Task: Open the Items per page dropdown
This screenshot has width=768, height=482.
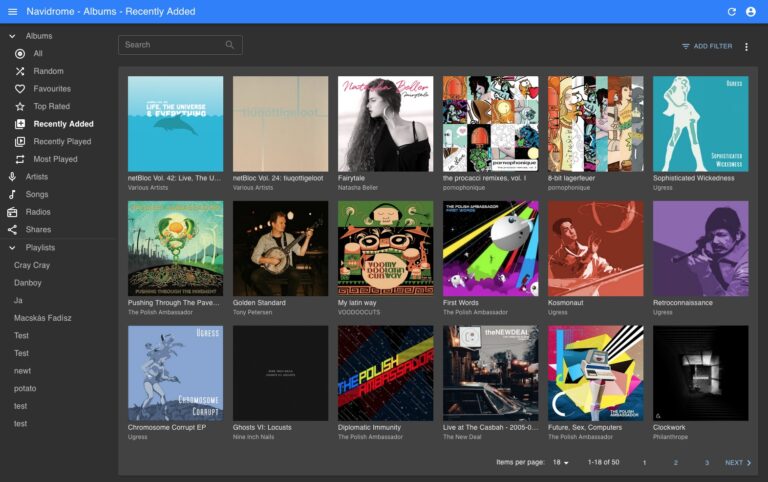Action: click(560, 463)
